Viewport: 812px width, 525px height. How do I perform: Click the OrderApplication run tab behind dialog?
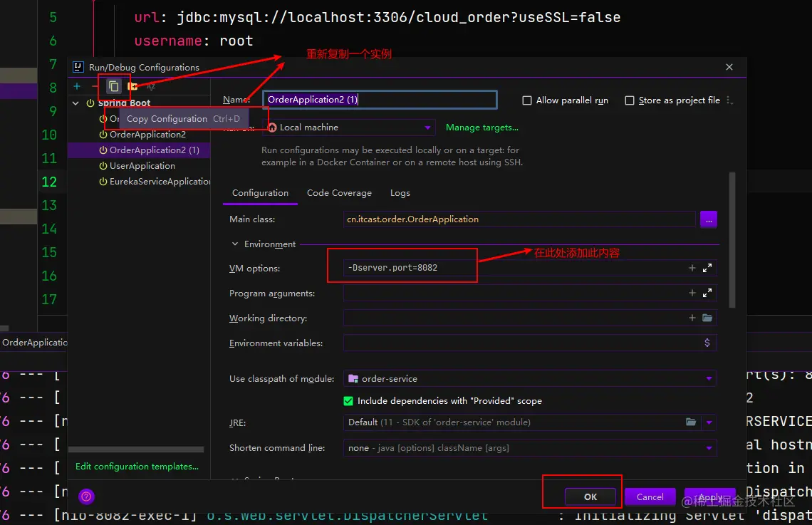(x=34, y=343)
